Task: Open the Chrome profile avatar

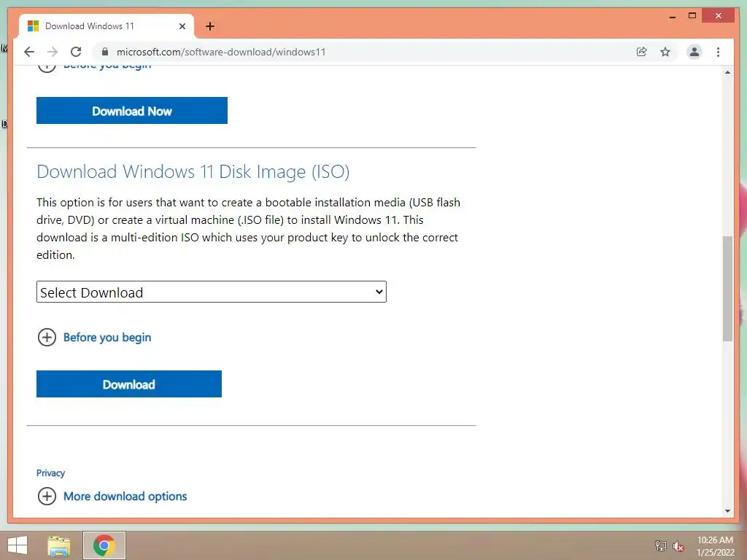Action: point(694,52)
